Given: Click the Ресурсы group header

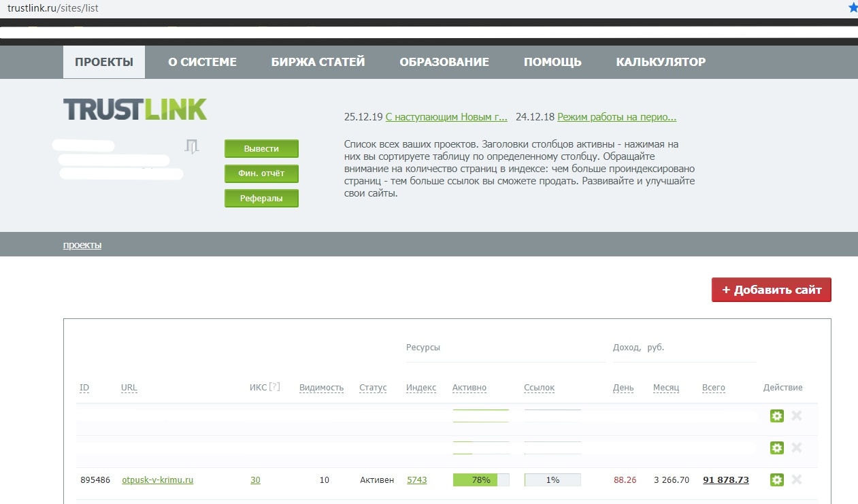Looking at the screenshot, I should (423, 348).
